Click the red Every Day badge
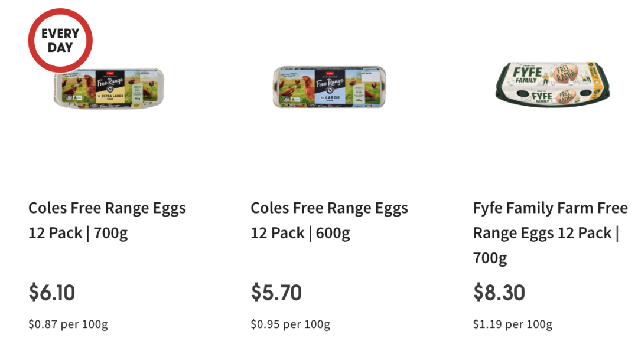This screenshot has width=638, height=364. [x=60, y=40]
